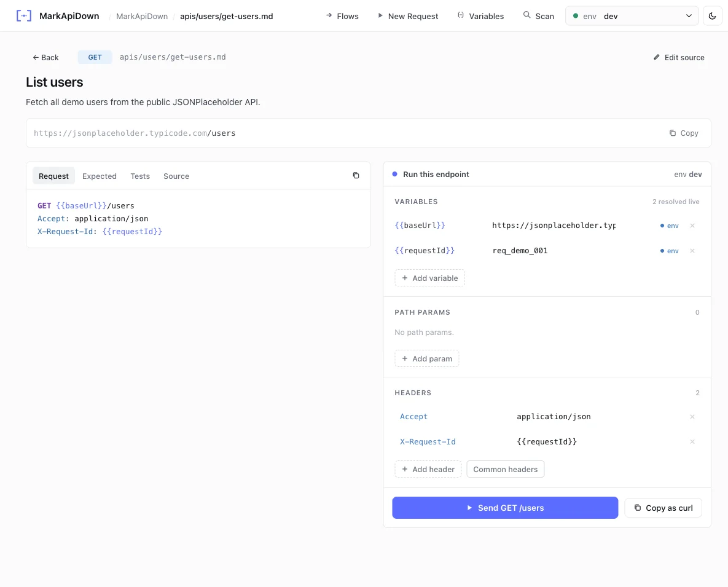Viewport: 728px width, 587px height.
Task: Toggle dark mode with the moon icon
Action: [x=712, y=16]
